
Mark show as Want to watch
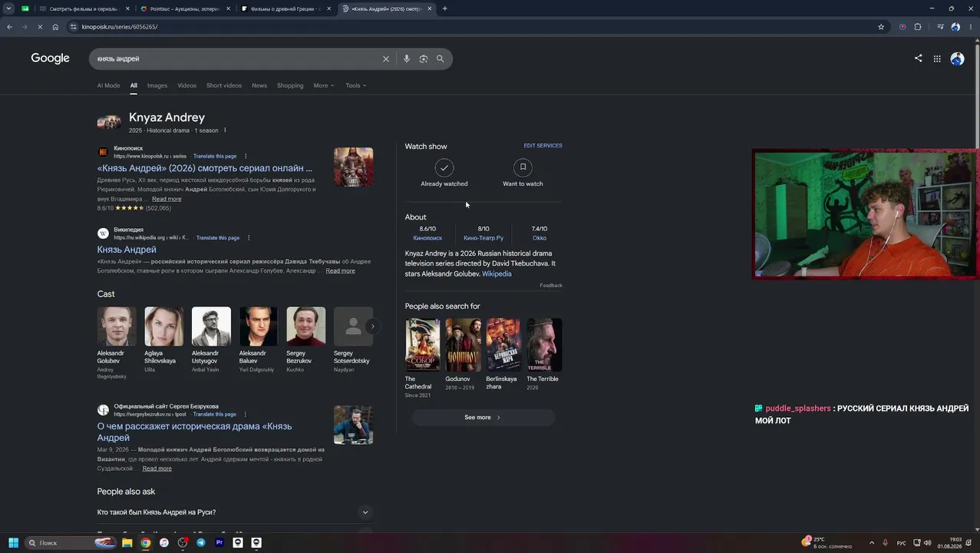[523, 173]
